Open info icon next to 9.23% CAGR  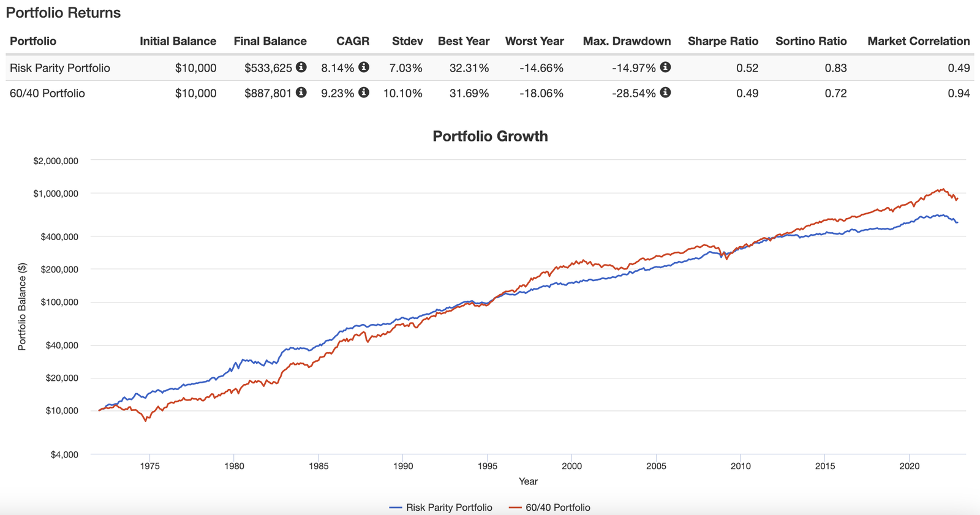(364, 92)
